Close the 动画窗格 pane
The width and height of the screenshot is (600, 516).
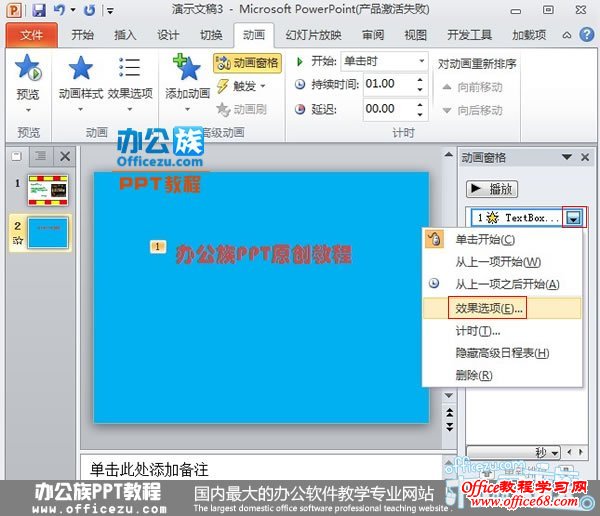[585, 157]
